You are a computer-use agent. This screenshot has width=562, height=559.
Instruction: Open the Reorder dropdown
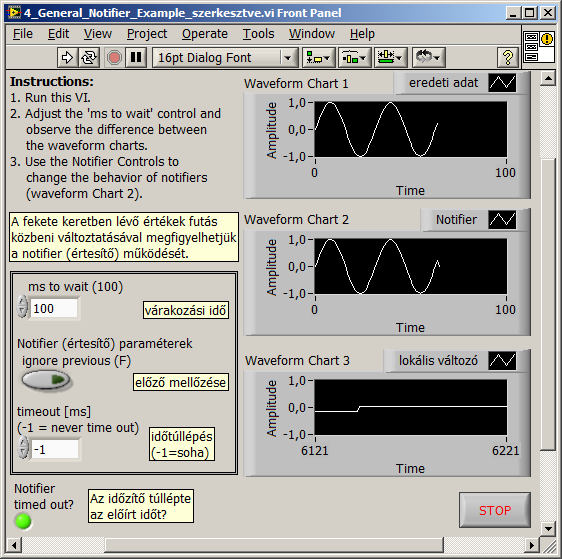428,57
